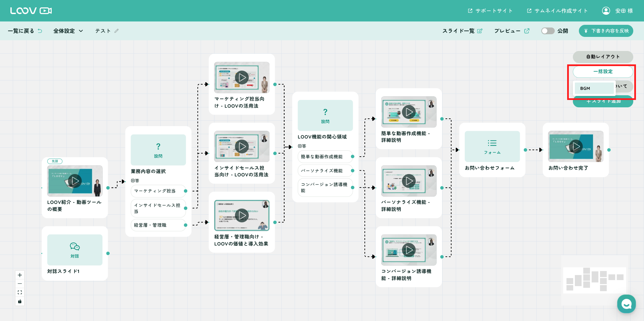
Task: Open the 安田 様 account menu
Action: 617,11
